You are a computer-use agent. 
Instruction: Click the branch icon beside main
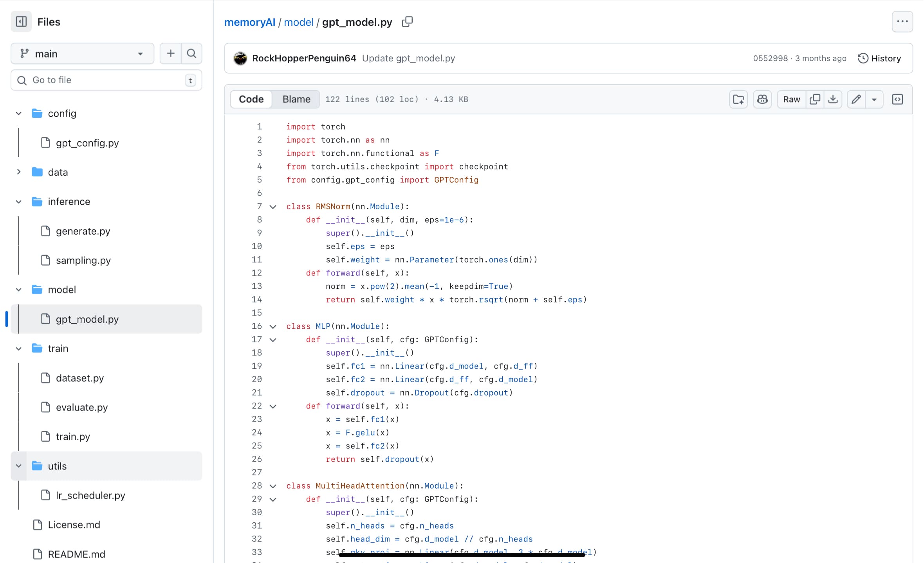(x=24, y=53)
